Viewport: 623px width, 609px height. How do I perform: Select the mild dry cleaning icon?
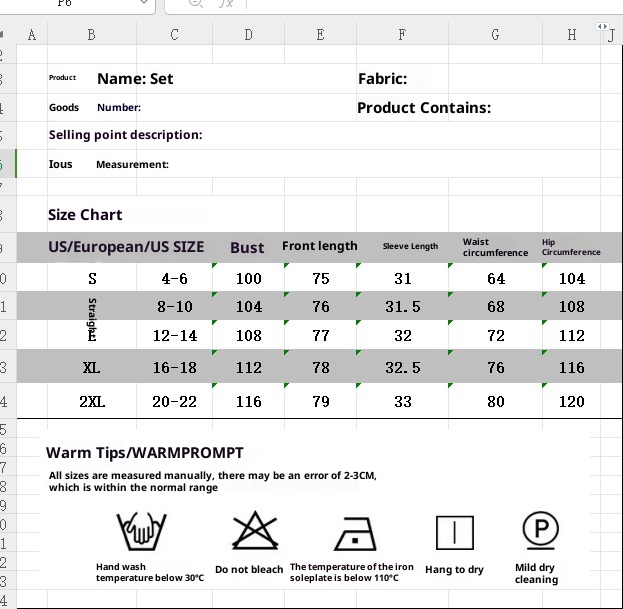(x=540, y=529)
